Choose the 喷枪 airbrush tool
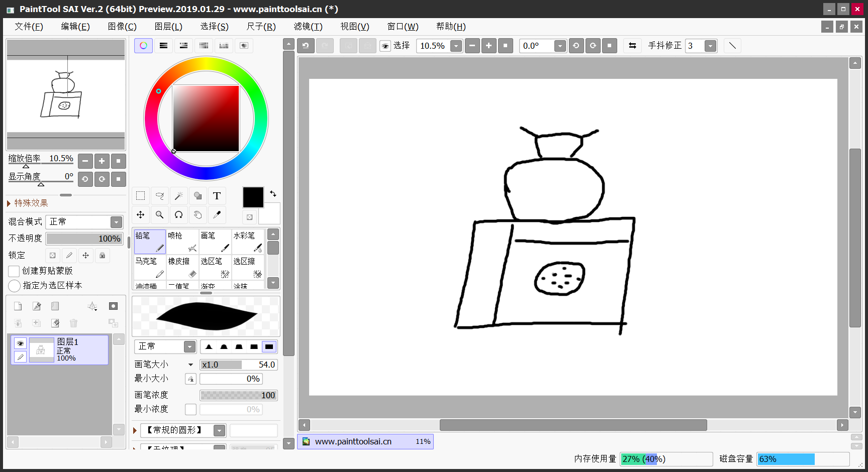Image resolution: width=868 pixels, height=472 pixels. (x=182, y=242)
